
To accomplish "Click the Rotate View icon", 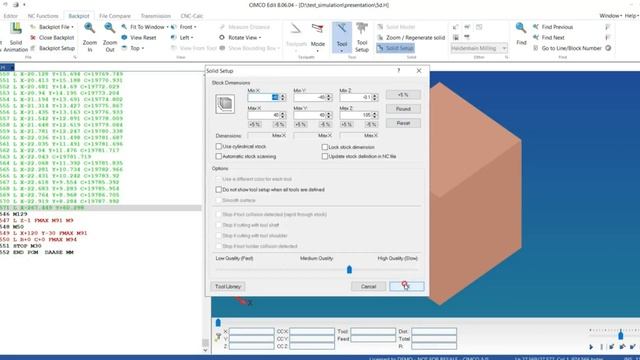I will [x=222, y=38].
